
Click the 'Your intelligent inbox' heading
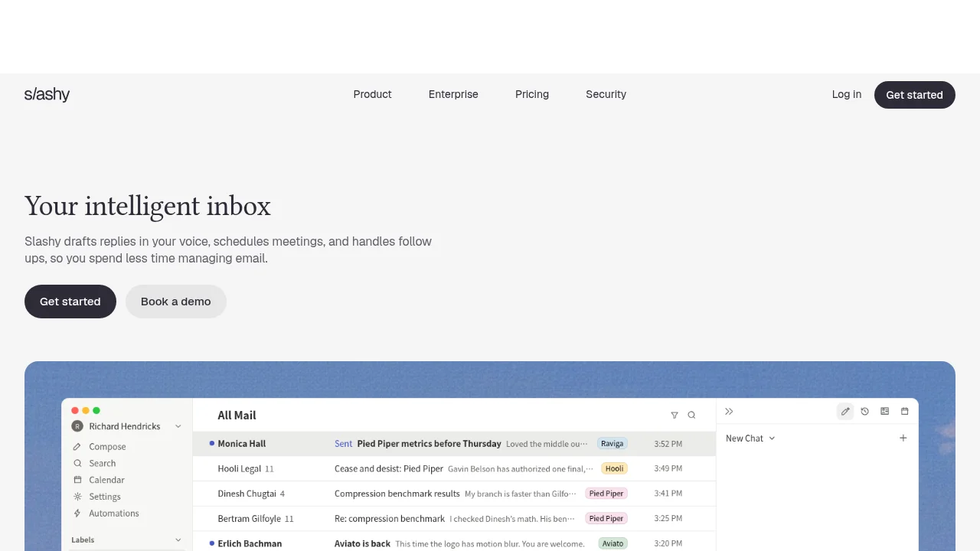pos(148,207)
